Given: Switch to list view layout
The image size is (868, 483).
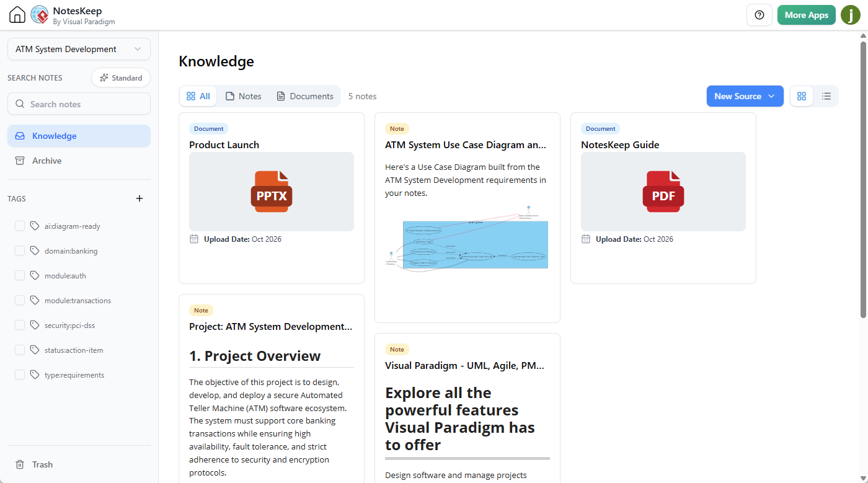Looking at the screenshot, I should (826, 96).
